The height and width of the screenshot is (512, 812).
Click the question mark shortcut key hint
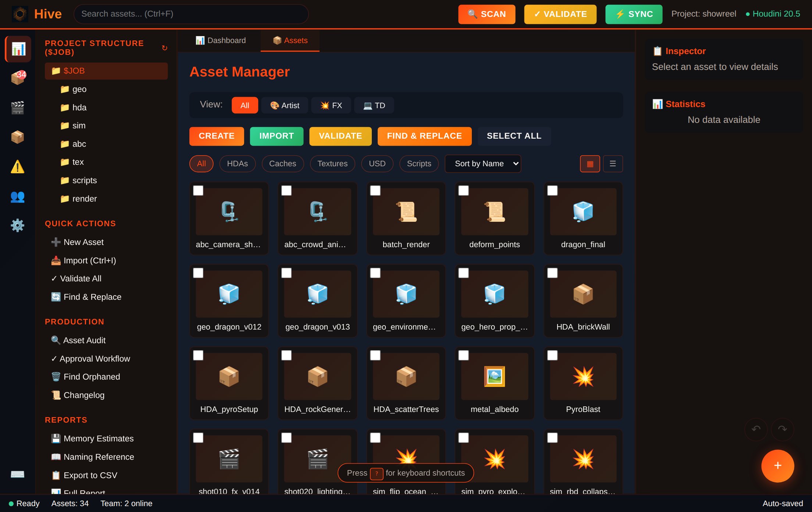coord(377,474)
